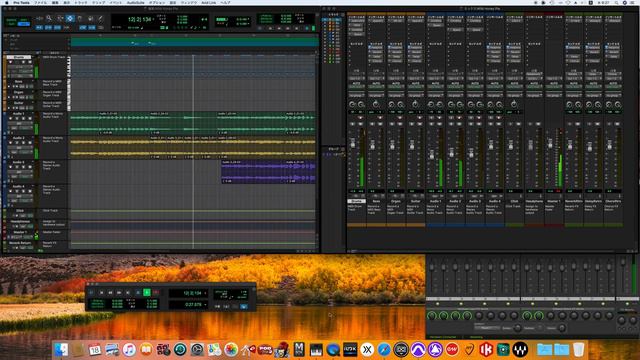Mute the Bass channel in the Mix window
The width and height of the screenshot is (640, 360).
380,124
